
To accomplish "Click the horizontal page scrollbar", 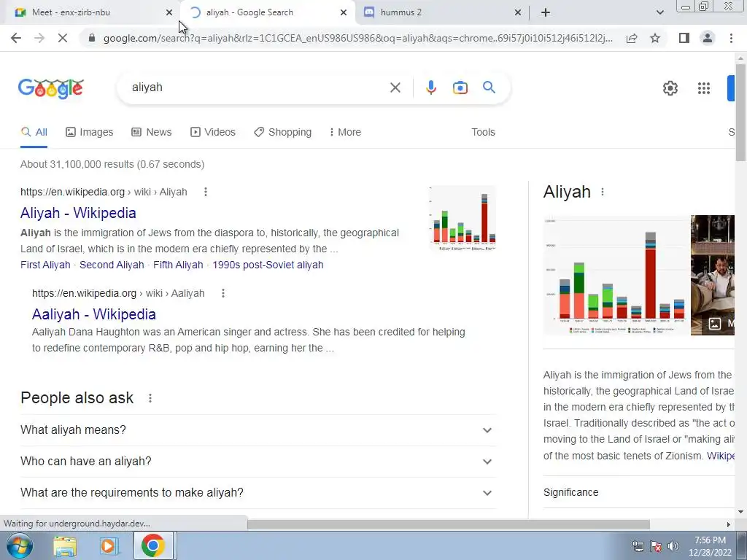I will [x=449, y=524].
